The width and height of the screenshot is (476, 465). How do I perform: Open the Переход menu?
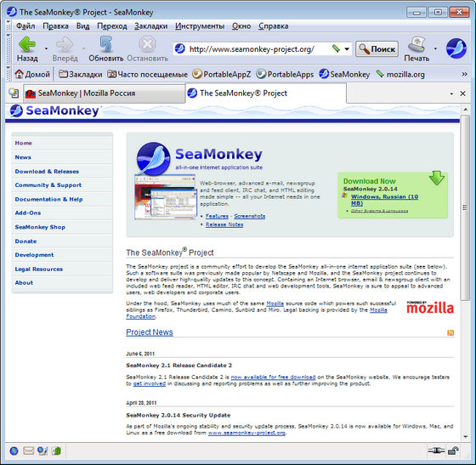(x=112, y=26)
